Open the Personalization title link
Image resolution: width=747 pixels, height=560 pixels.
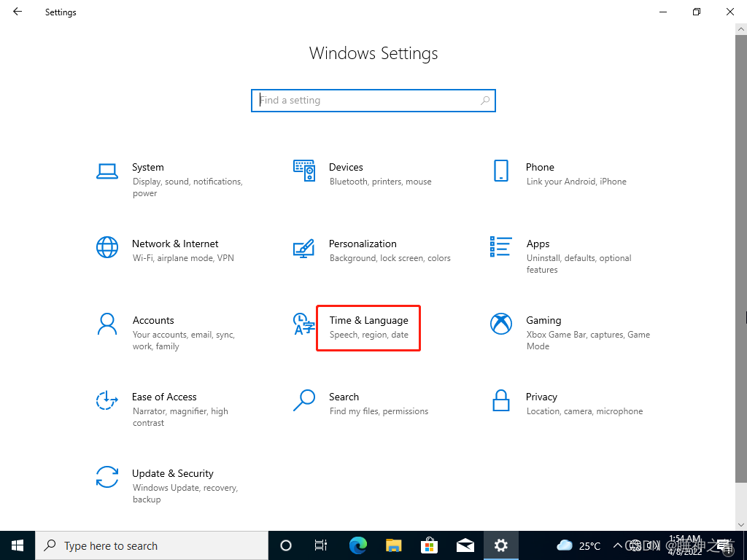click(363, 244)
